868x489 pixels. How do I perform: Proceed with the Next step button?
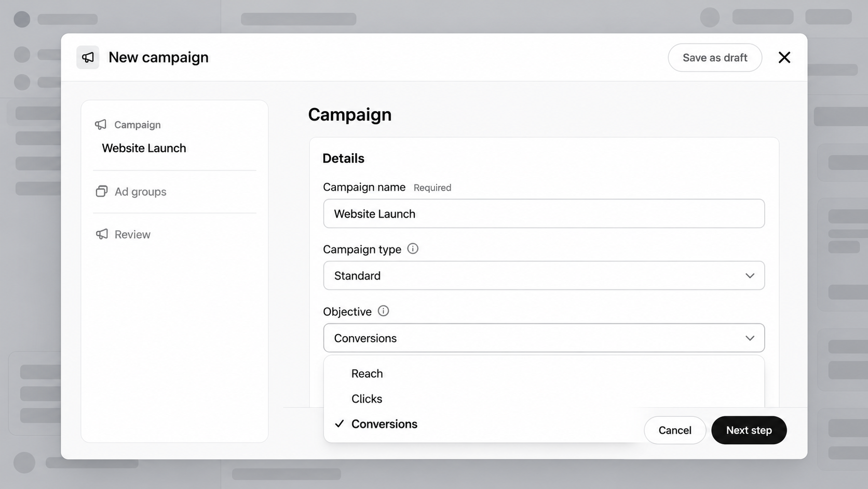coord(749,430)
